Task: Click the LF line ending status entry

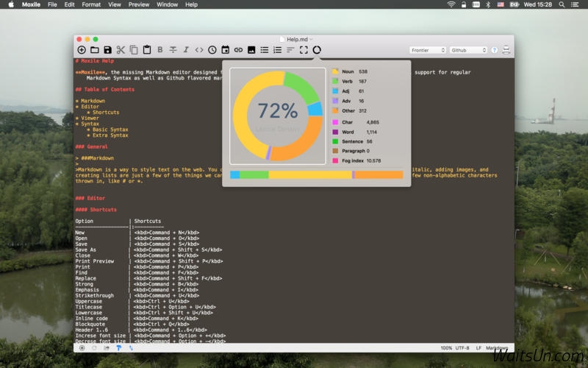Action: (x=478, y=348)
